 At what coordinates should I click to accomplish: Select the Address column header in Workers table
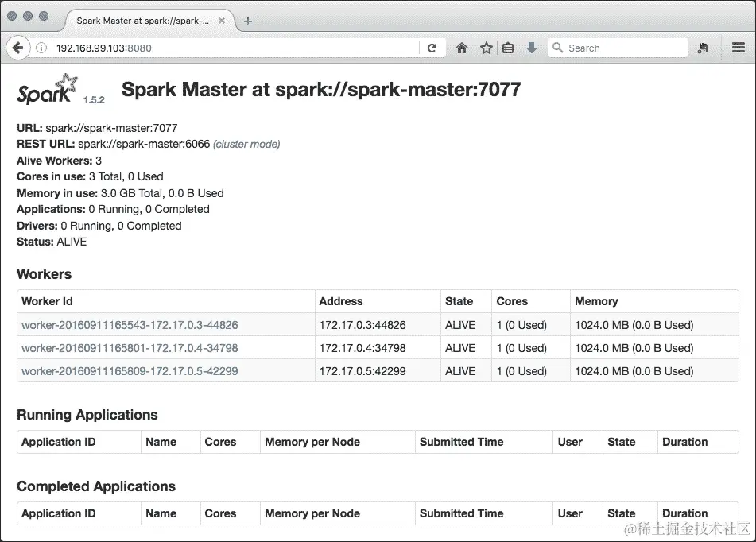pyautogui.click(x=341, y=301)
